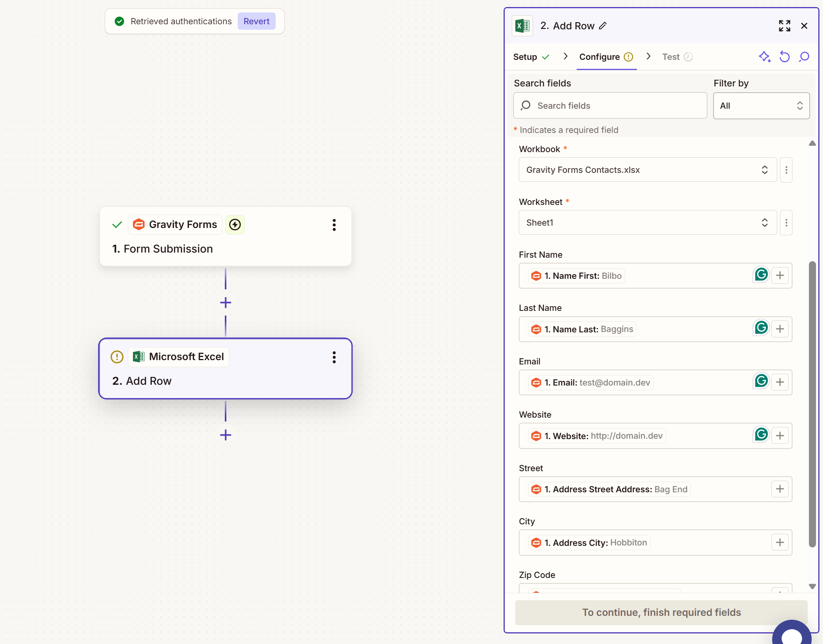
Task: Expand the panel to fullscreen
Action: click(x=784, y=25)
